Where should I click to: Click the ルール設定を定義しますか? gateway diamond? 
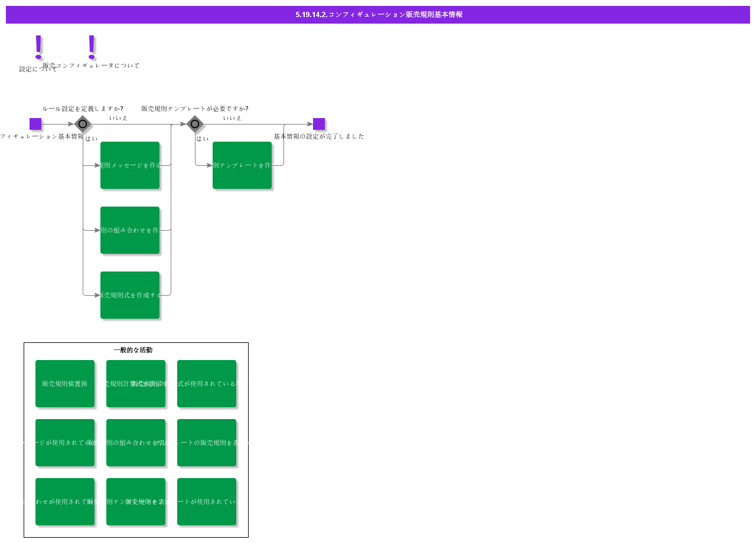point(83,124)
